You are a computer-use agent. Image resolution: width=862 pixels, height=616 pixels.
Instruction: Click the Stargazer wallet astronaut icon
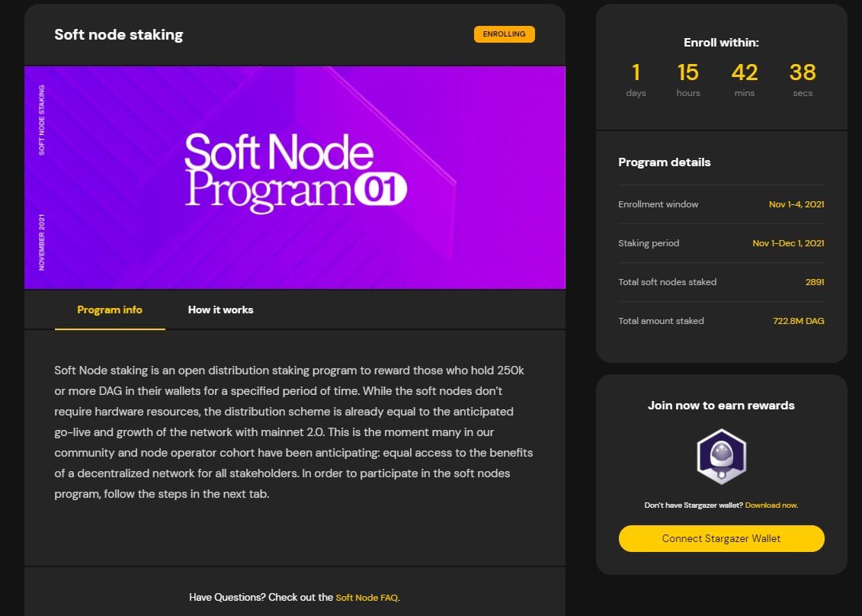pos(721,457)
